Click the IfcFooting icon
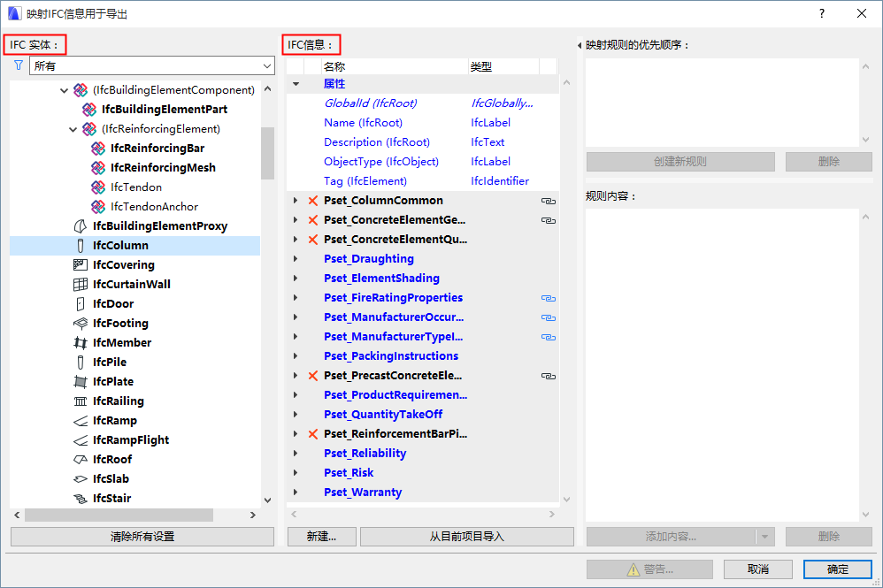This screenshot has height=588, width=883. coord(81,323)
